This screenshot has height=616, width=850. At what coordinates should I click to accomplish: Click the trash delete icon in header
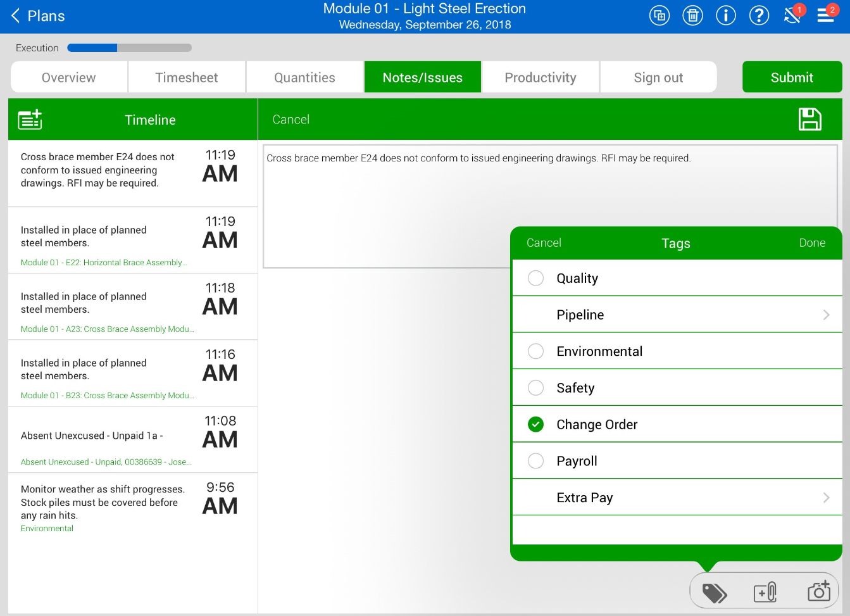pyautogui.click(x=692, y=16)
